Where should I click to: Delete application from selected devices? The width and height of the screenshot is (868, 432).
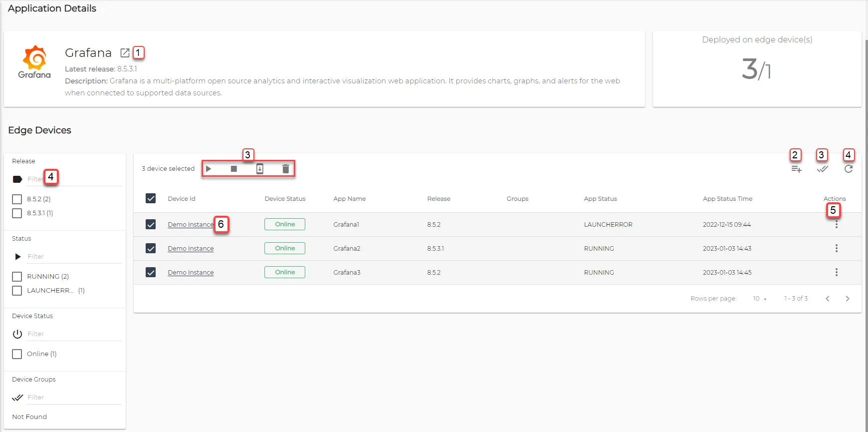point(286,169)
